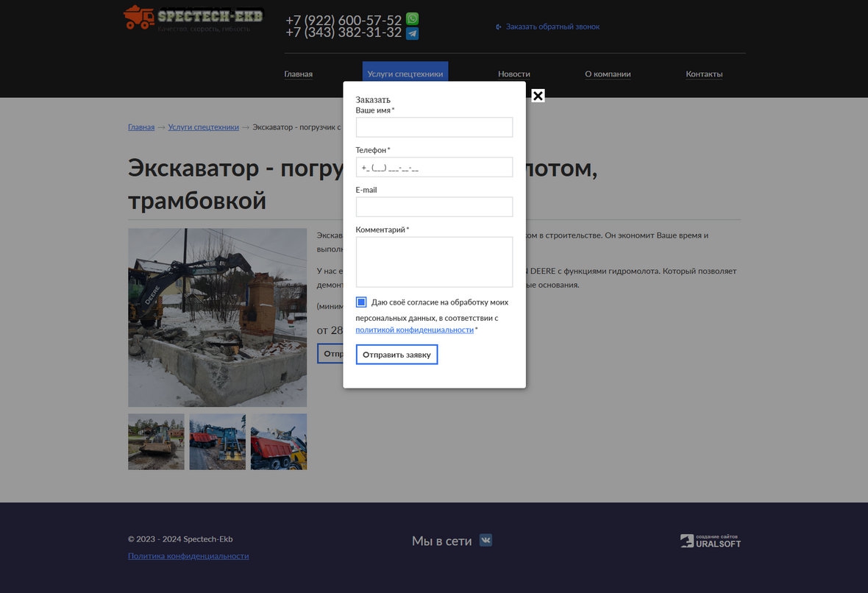Open the Главная menu item
Screen dimensions: 868x593
pos(298,74)
